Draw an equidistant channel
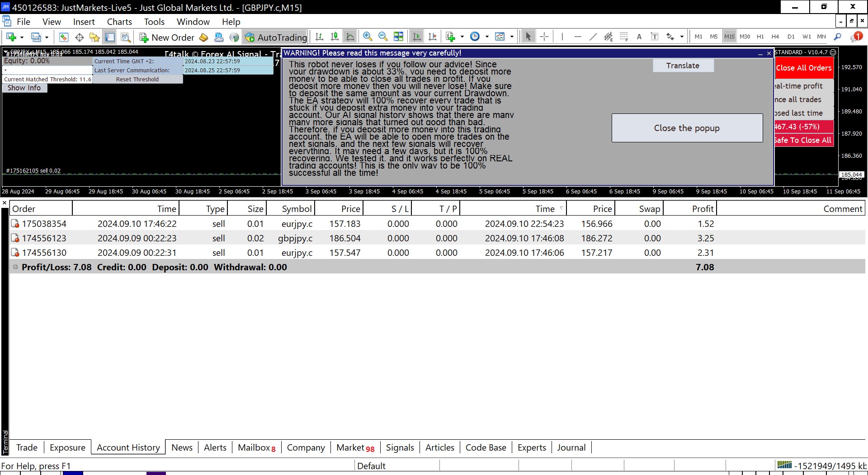Screen dimensions: 868x475 (609, 37)
